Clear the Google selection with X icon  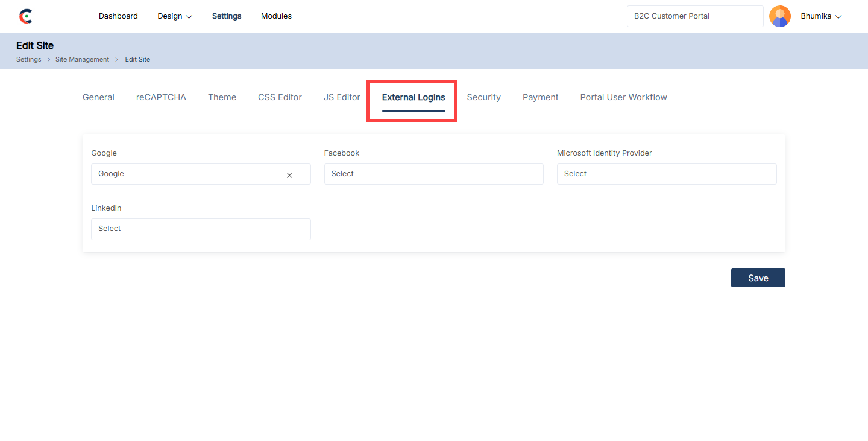(289, 175)
